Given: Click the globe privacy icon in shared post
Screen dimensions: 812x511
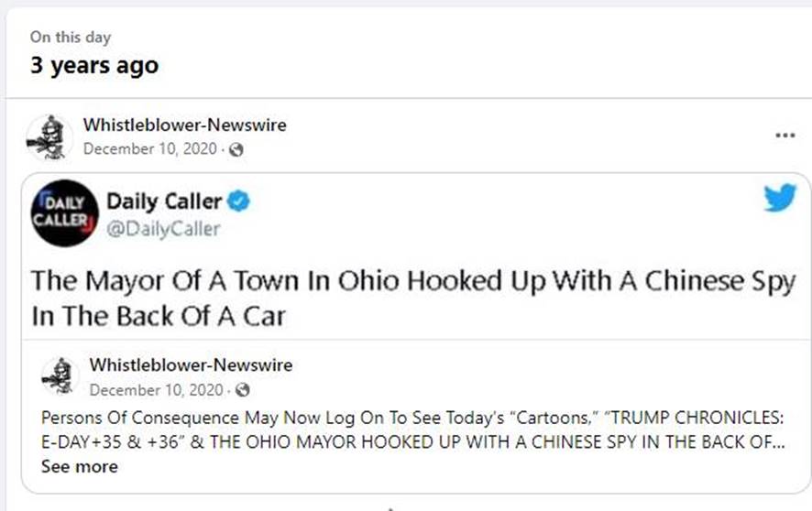Looking at the screenshot, I should point(242,390).
